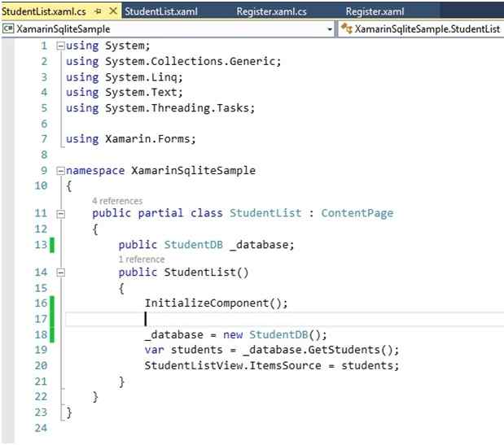
Task: Collapse the StudentList class block
Action: (x=60, y=214)
